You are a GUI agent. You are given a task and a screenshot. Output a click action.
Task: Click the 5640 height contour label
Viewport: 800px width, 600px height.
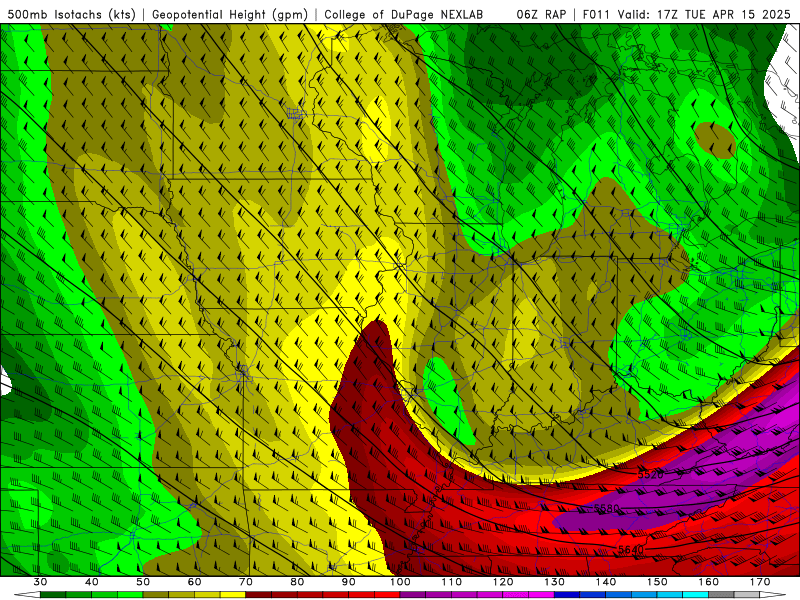631,549
